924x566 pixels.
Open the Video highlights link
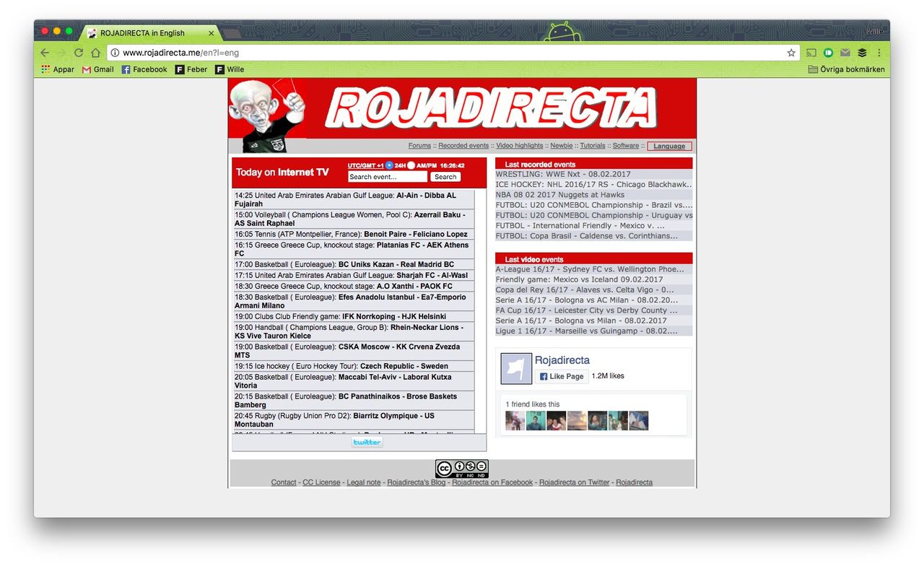[520, 146]
